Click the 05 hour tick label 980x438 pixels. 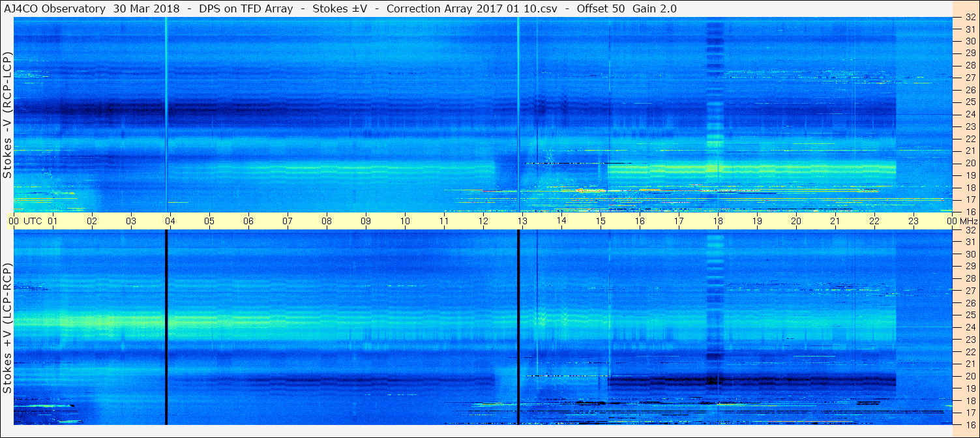click(209, 221)
